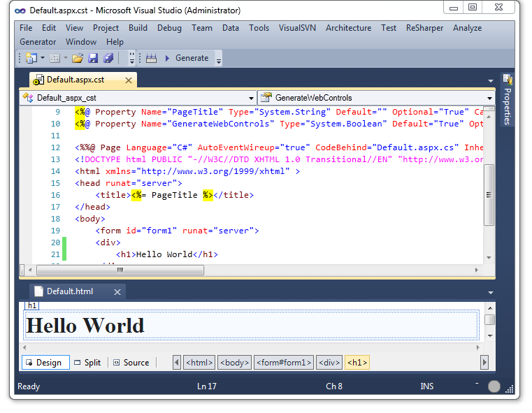The width and height of the screenshot is (532, 413).
Task: Open the standard toolbar overflow options
Action: (132, 58)
